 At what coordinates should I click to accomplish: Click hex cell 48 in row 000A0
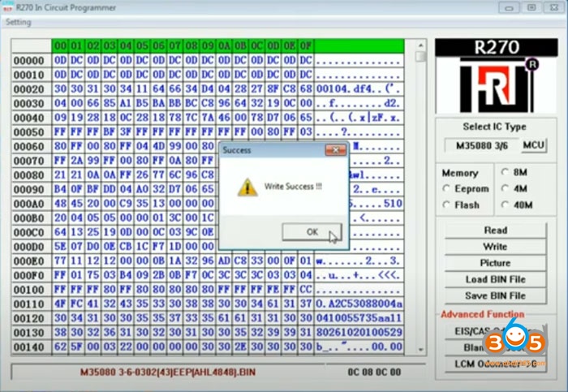60,204
